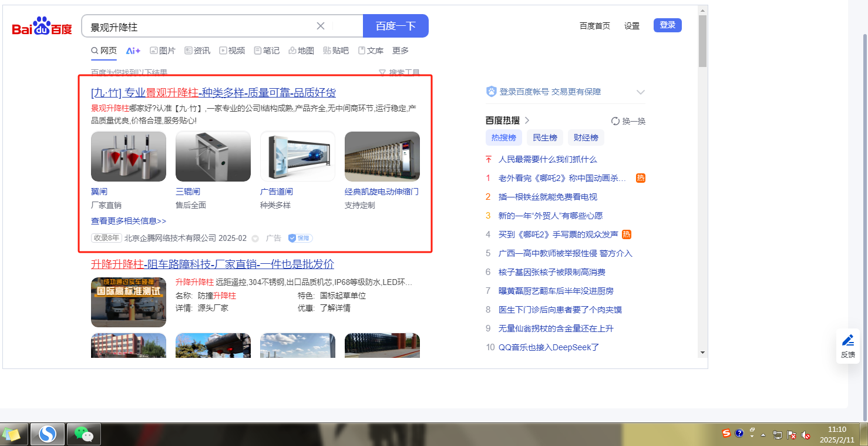Open the Ai+ search tab
This screenshot has height=446, width=868.
133,51
